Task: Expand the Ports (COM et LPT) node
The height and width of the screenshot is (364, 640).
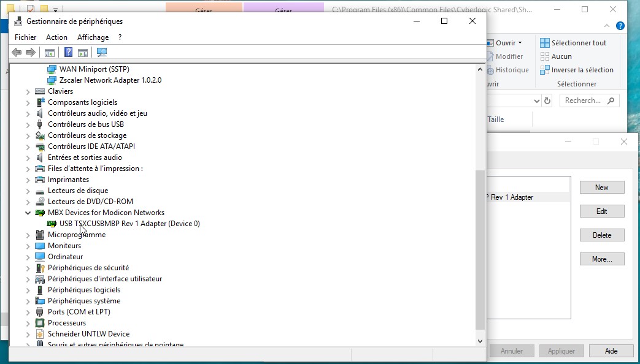Action: (28, 313)
